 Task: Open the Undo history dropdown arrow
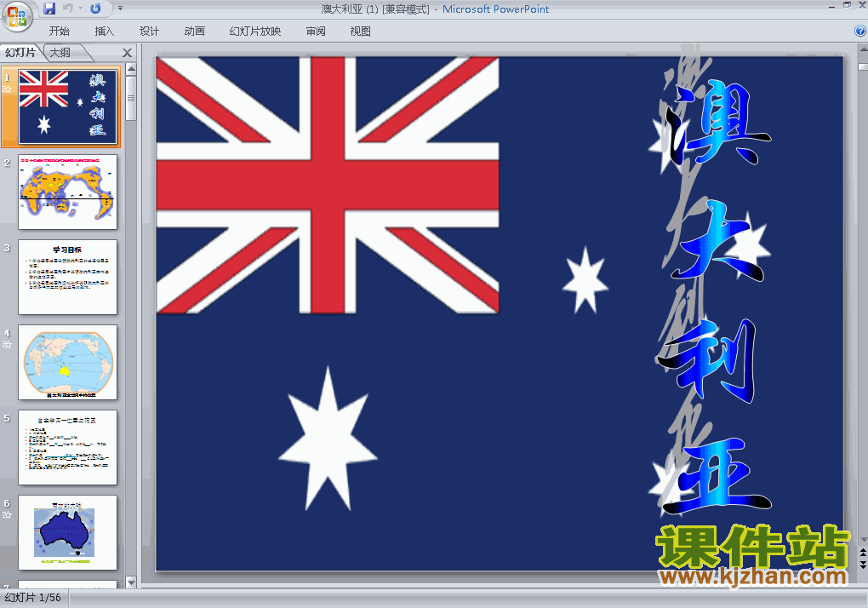click(x=80, y=9)
